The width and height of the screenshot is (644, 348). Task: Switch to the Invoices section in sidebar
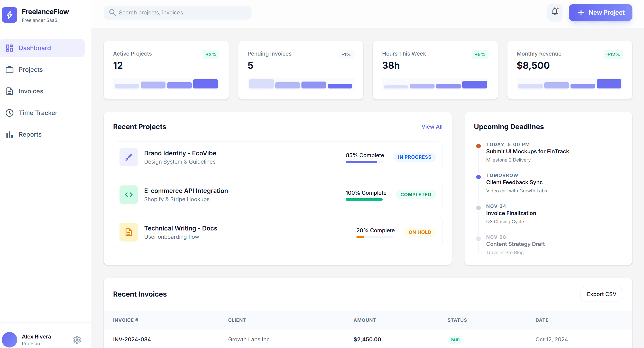(x=31, y=91)
